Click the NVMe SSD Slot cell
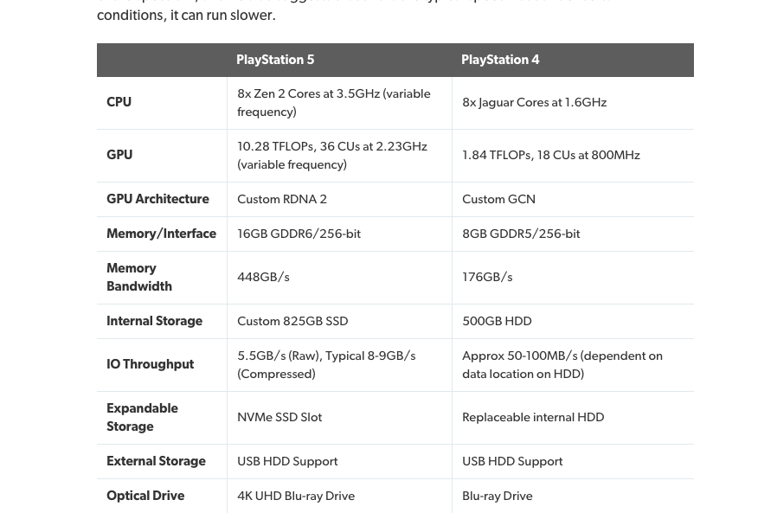758x532 pixels. pos(279,417)
